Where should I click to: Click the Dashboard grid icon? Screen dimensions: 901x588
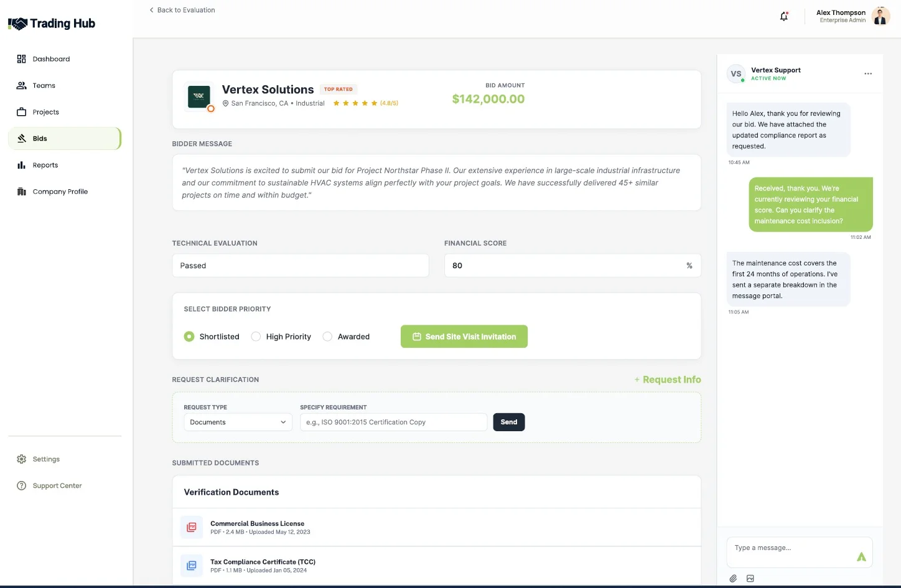pos(21,59)
